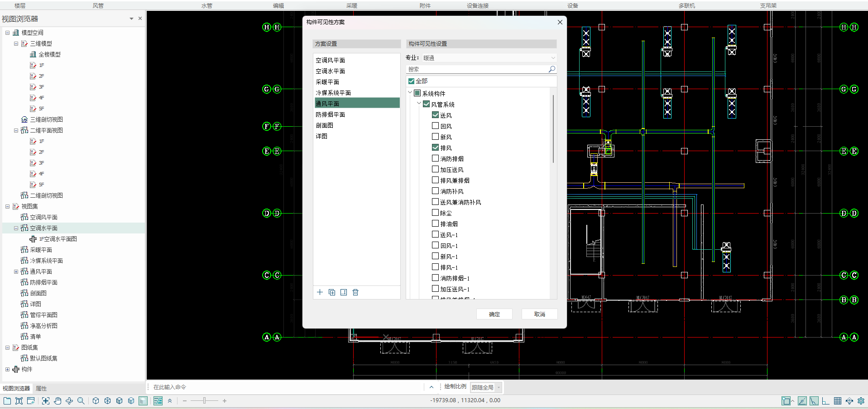Click the rename scheme icon
The image size is (868, 409).
(x=344, y=292)
